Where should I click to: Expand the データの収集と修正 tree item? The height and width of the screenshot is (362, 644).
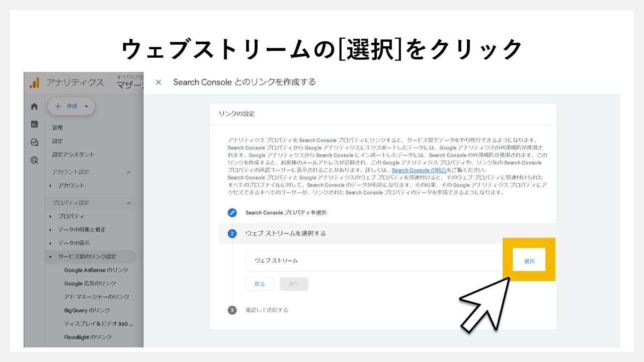[82, 229]
